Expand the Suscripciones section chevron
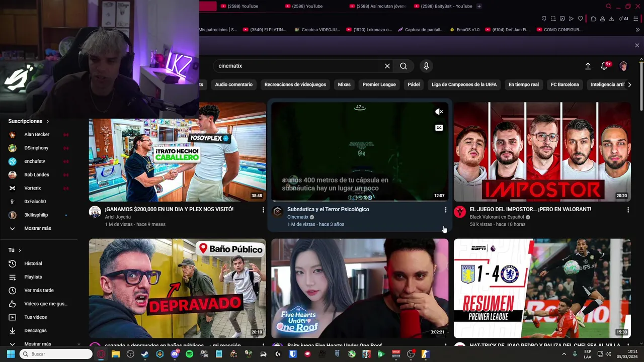The width and height of the screenshot is (644, 362). pos(48,121)
